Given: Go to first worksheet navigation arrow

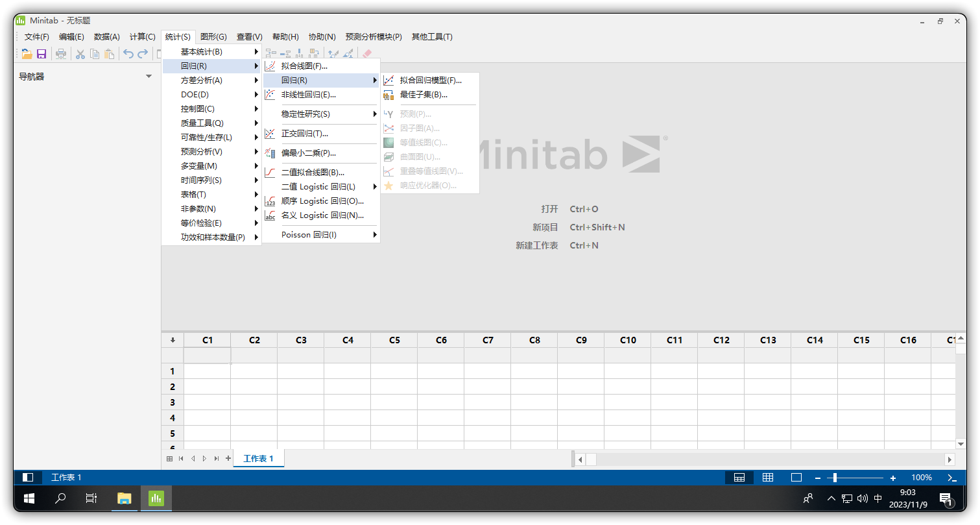Looking at the screenshot, I should point(181,458).
